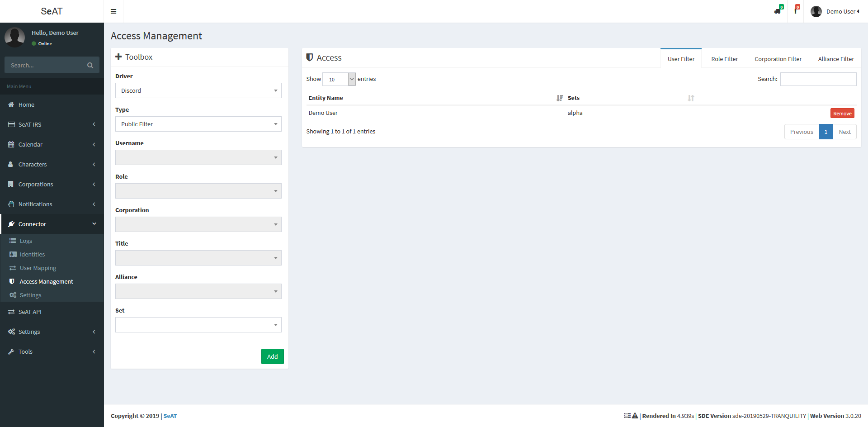
Task: Open the Alliance dropdown
Action: [198, 291]
